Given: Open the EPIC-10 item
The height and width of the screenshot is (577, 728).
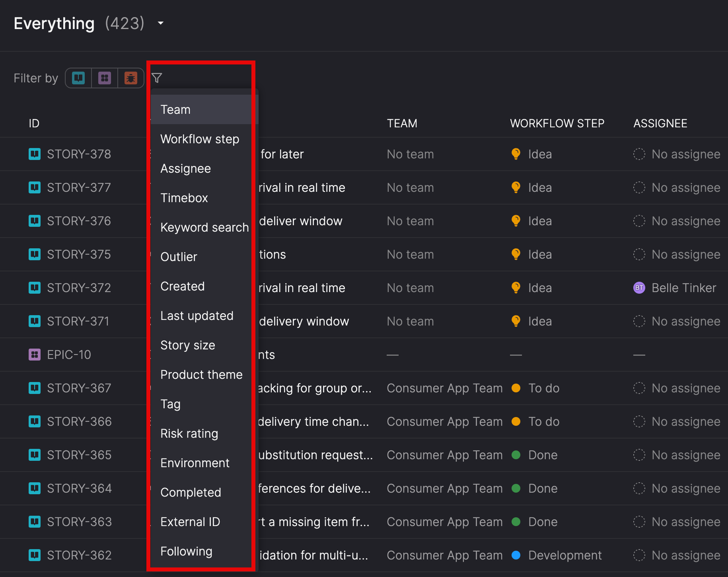Looking at the screenshot, I should point(69,355).
